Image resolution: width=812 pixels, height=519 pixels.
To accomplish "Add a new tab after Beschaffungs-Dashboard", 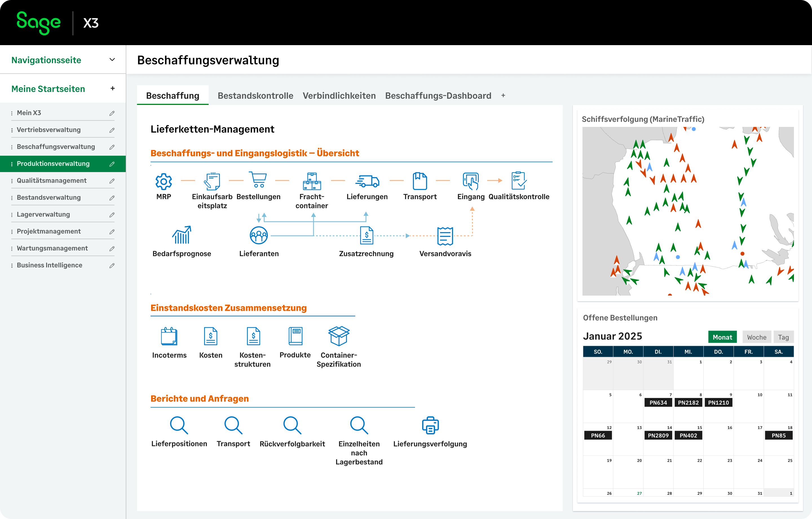I will 503,96.
